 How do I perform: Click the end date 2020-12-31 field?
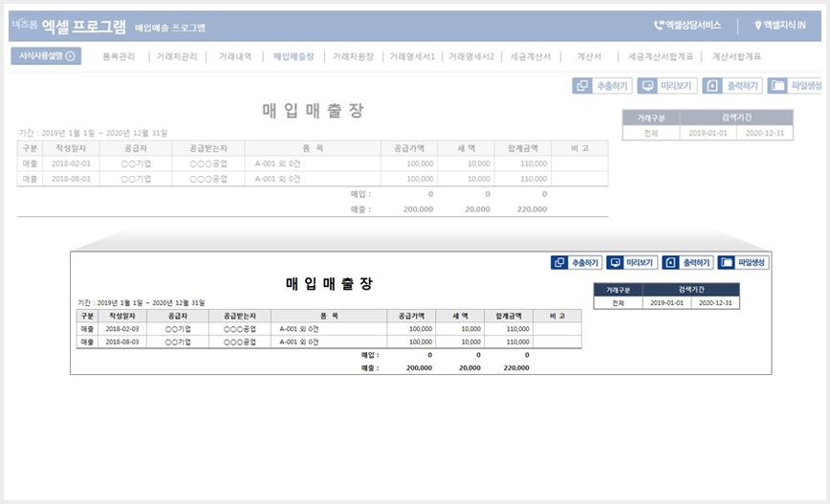[x=765, y=133]
